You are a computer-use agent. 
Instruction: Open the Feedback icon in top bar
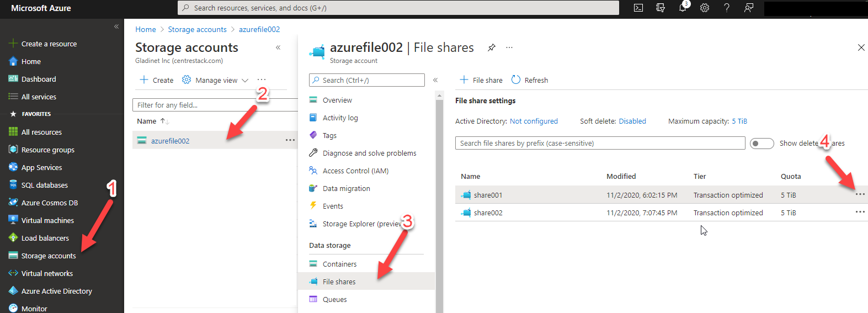[749, 8]
